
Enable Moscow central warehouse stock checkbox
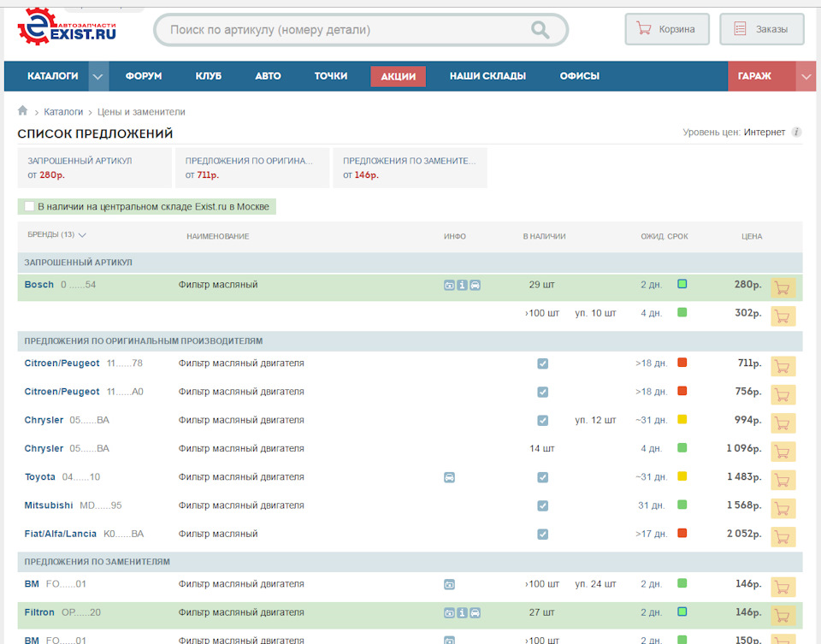30,206
